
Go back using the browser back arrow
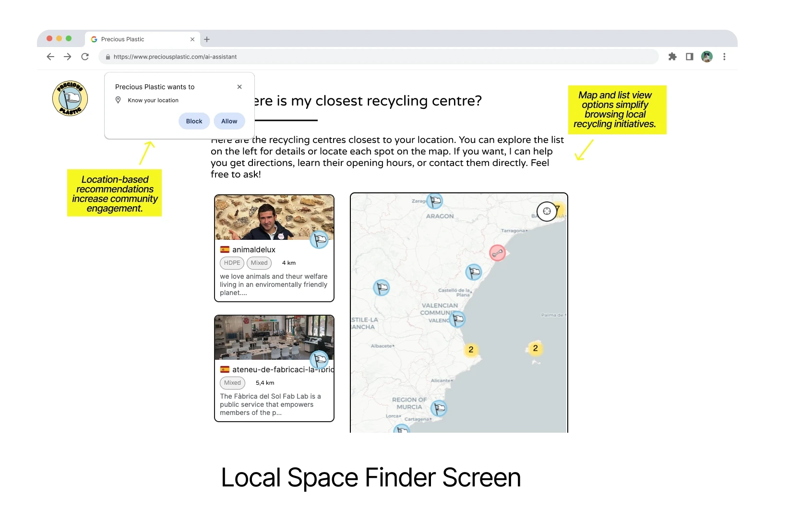50,57
